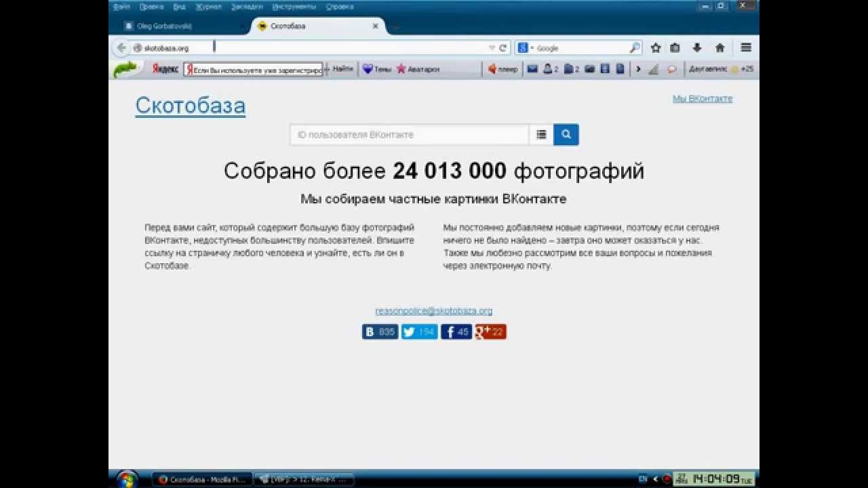The image size is (868, 488).
Task: Click the address bar with skotobaza.org
Action: coord(312,48)
